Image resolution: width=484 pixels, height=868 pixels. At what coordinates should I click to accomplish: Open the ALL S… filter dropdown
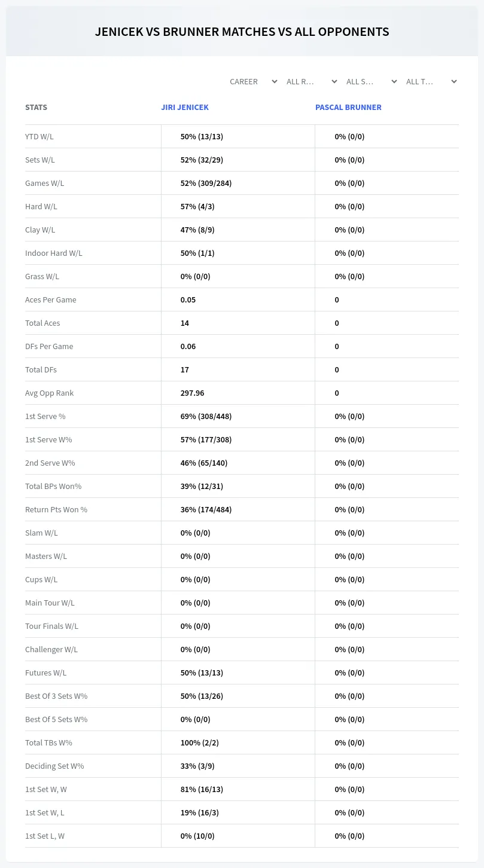pyautogui.click(x=370, y=81)
